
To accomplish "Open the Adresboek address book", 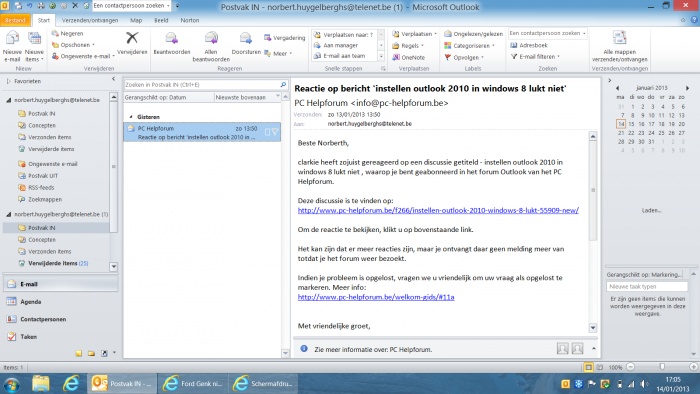I will tap(529, 45).
